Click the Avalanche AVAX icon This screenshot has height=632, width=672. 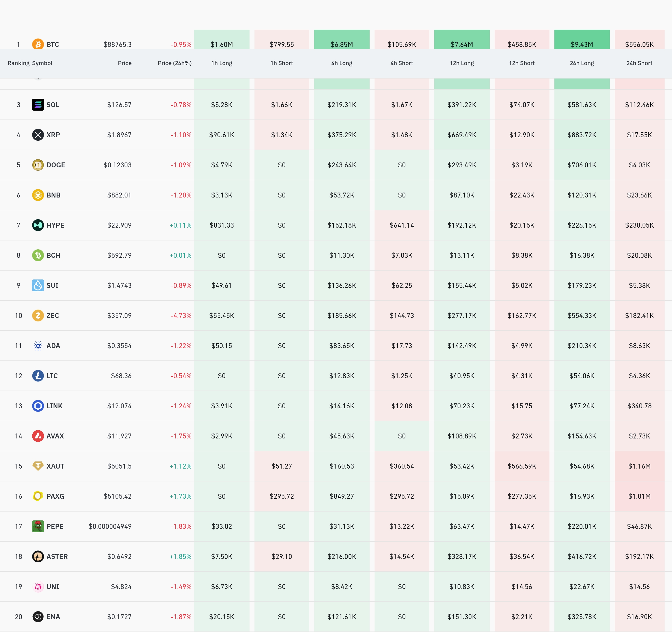[38, 436]
